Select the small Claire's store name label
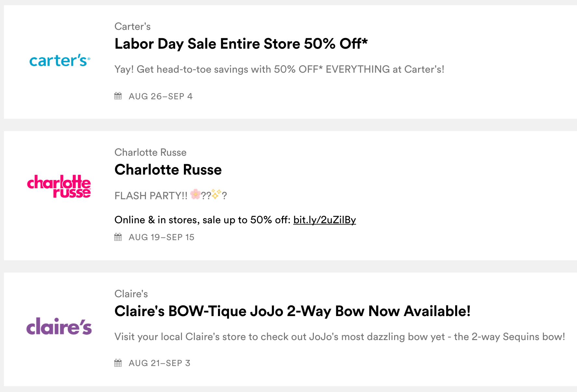Image resolution: width=577 pixels, height=392 pixels. [x=131, y=294]
